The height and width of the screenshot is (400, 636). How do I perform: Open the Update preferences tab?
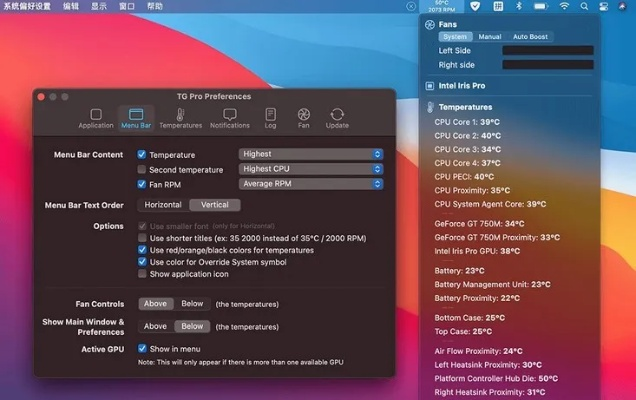tap(337, 118)
